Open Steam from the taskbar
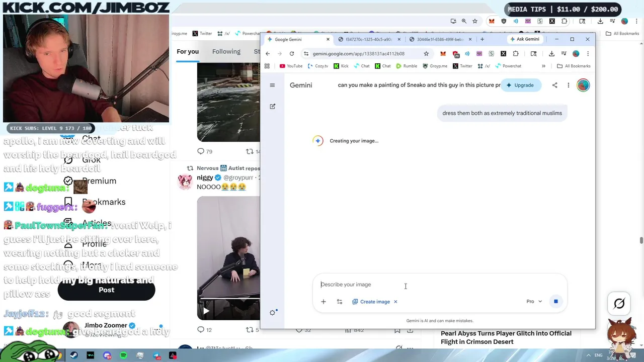 pos(74,355)
